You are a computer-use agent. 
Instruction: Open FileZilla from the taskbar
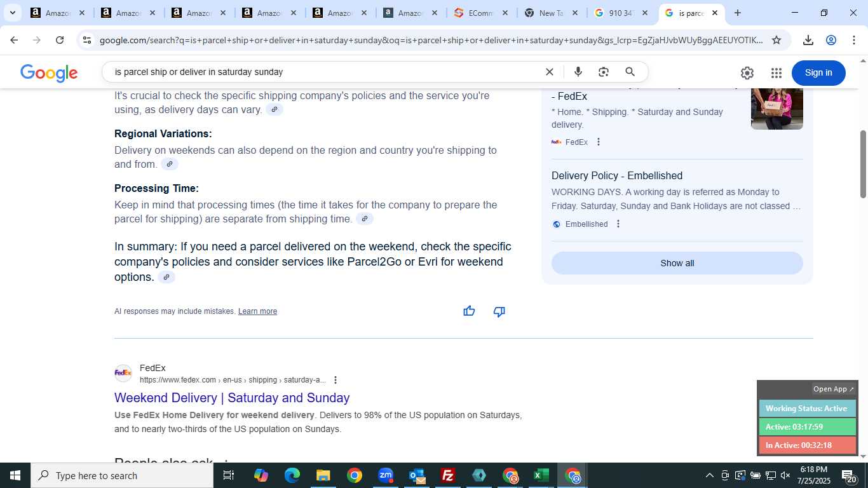(x=448, y=475)
